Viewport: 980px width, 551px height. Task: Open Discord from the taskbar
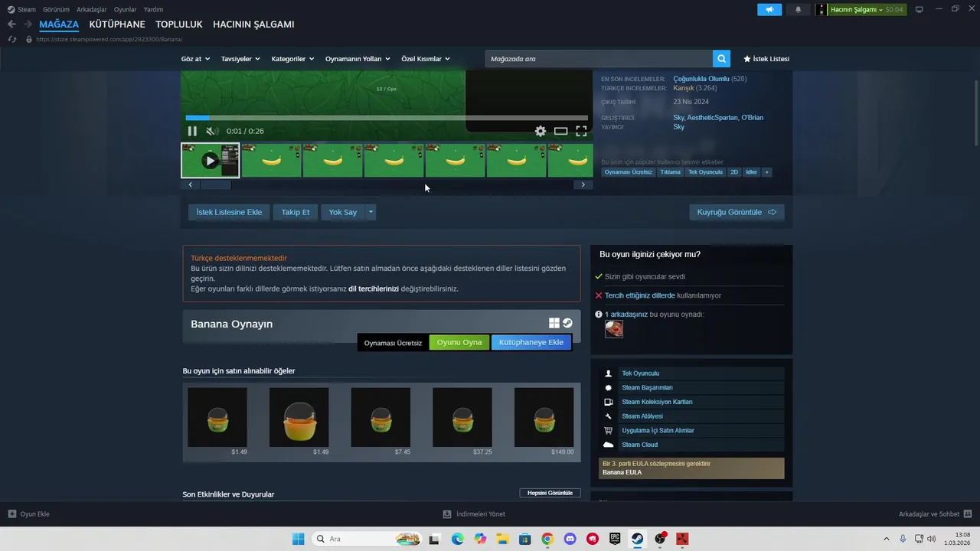point(570,539)
